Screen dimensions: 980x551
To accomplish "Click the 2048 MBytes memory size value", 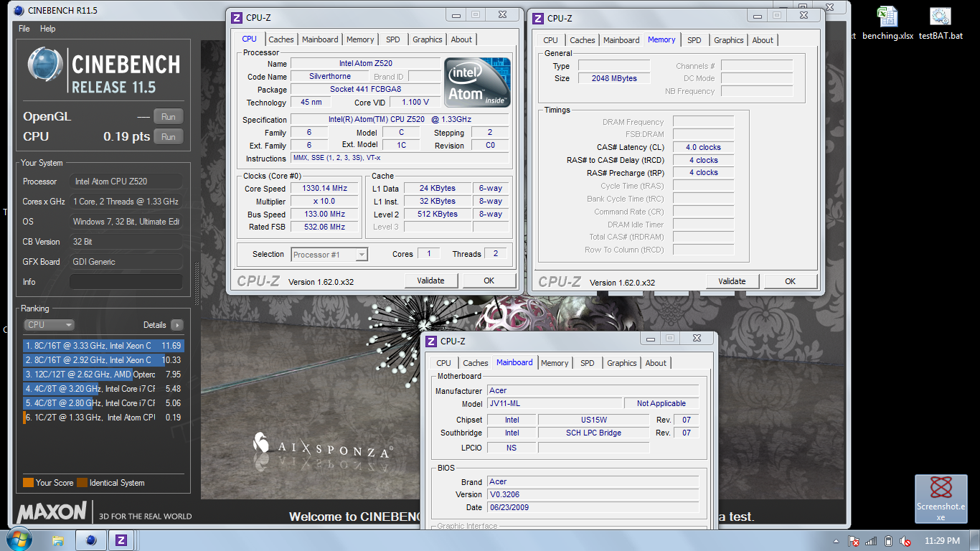I will [x=614, y=79].
